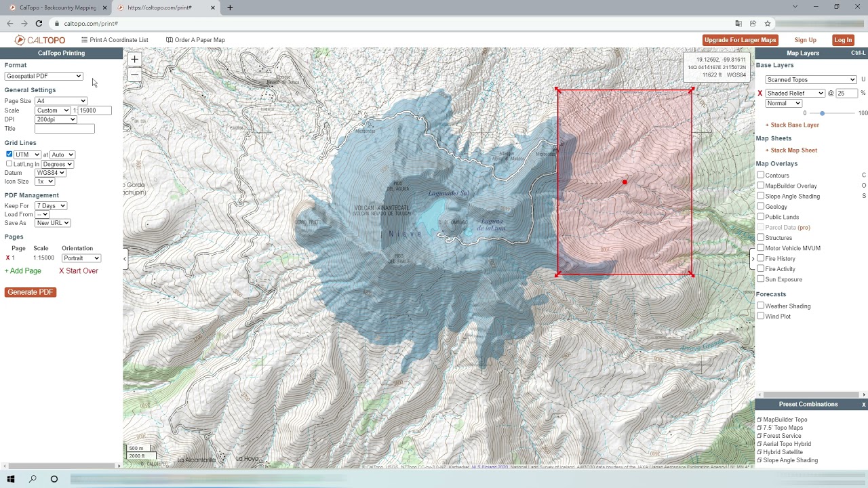Click the Log In button
The height and width of the screenshot is (488, 868).
843,40
